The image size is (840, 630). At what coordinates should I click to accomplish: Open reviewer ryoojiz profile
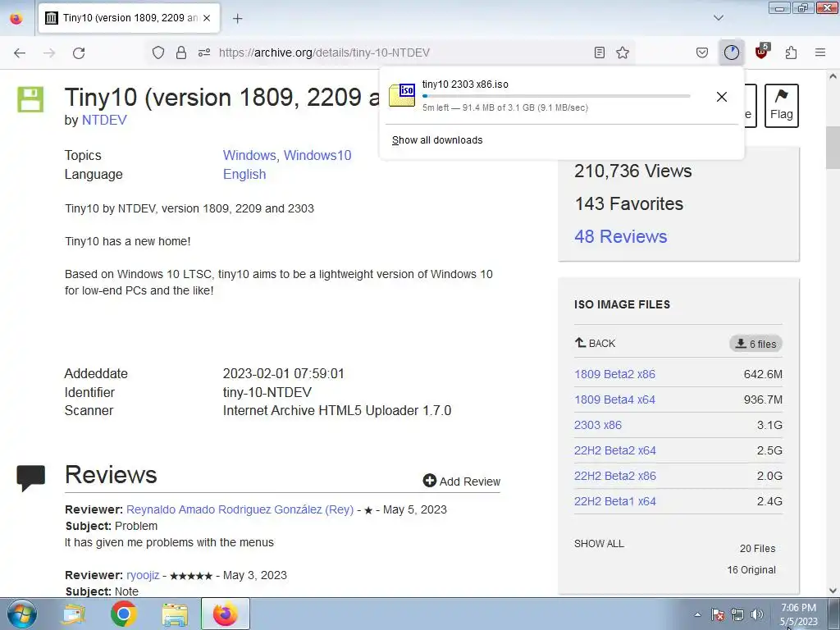143,575
